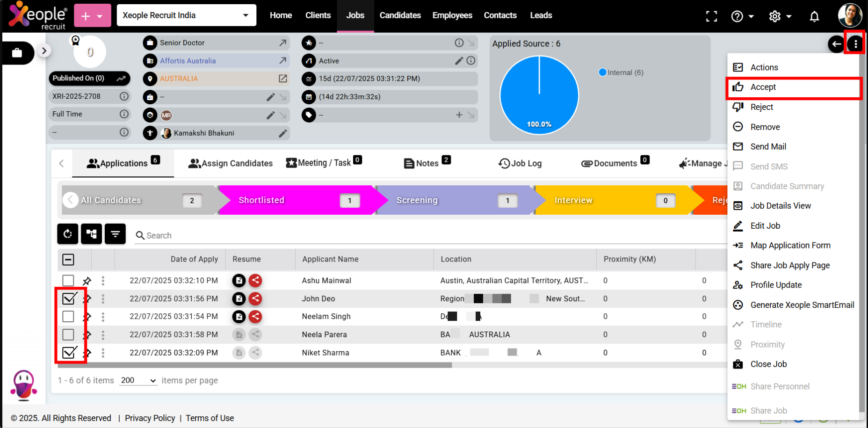Check the Neelam Singh row checkbox
868x428 pixels.
pos(68,317)
